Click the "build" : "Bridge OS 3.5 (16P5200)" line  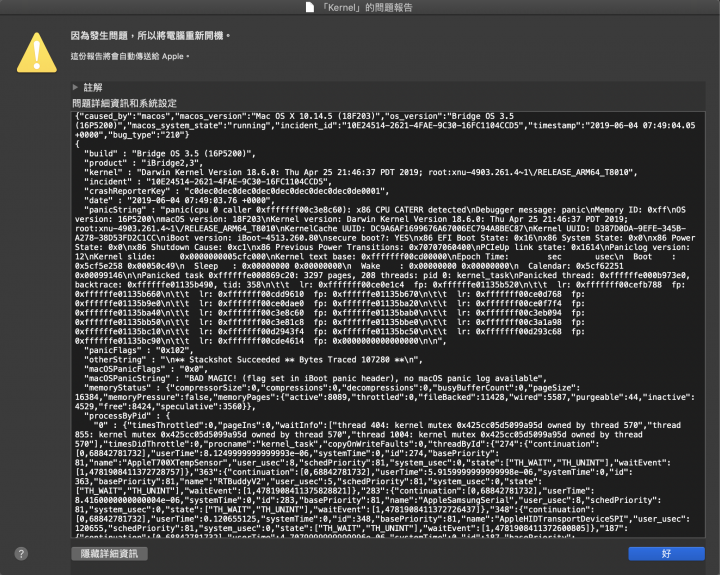click(170, 153)
